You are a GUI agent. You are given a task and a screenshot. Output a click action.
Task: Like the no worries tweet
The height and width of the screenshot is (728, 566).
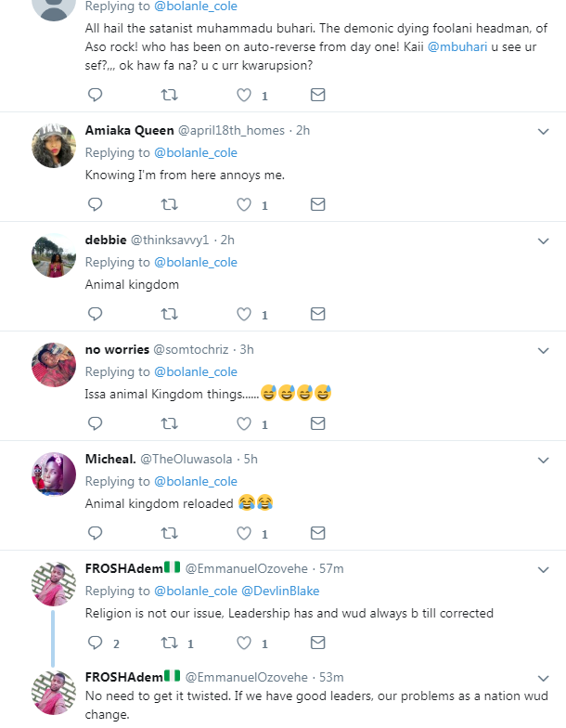[244, 423]
